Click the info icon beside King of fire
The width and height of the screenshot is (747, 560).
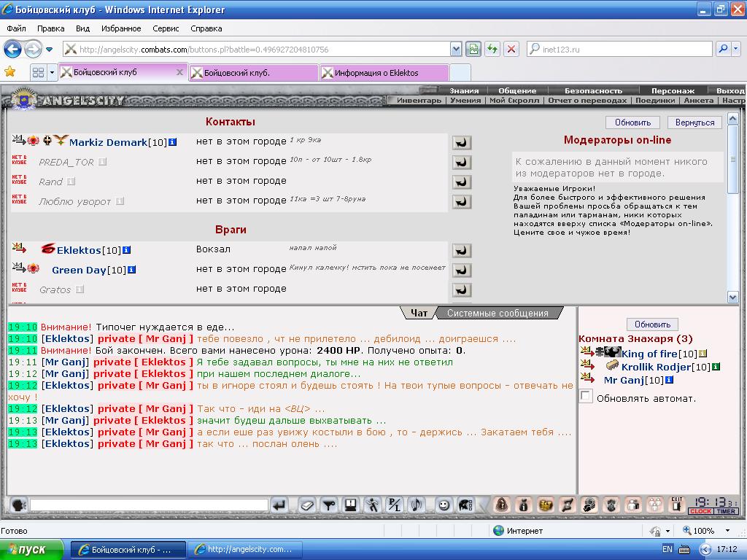[703, 354]
